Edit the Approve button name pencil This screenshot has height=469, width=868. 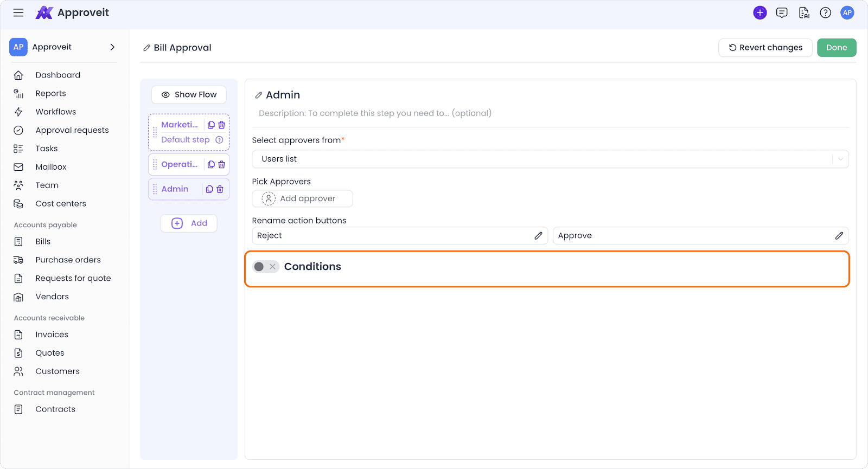tap(839, 236)
